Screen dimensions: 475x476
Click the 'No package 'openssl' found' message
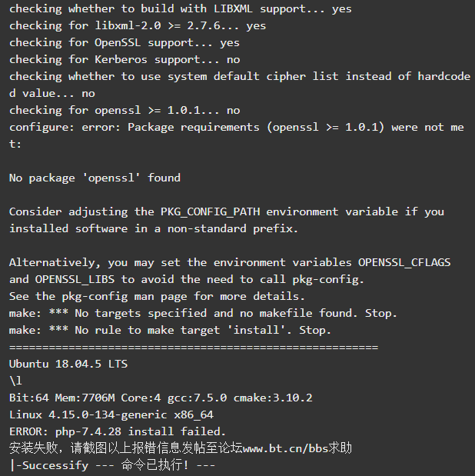[x=95, y=178]
